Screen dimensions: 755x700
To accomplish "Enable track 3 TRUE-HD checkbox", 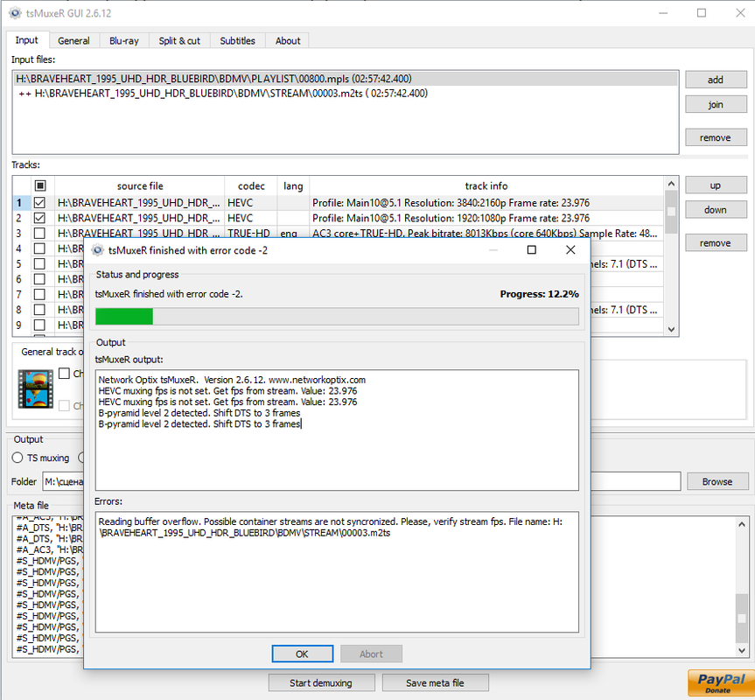I will pos(39,234).
